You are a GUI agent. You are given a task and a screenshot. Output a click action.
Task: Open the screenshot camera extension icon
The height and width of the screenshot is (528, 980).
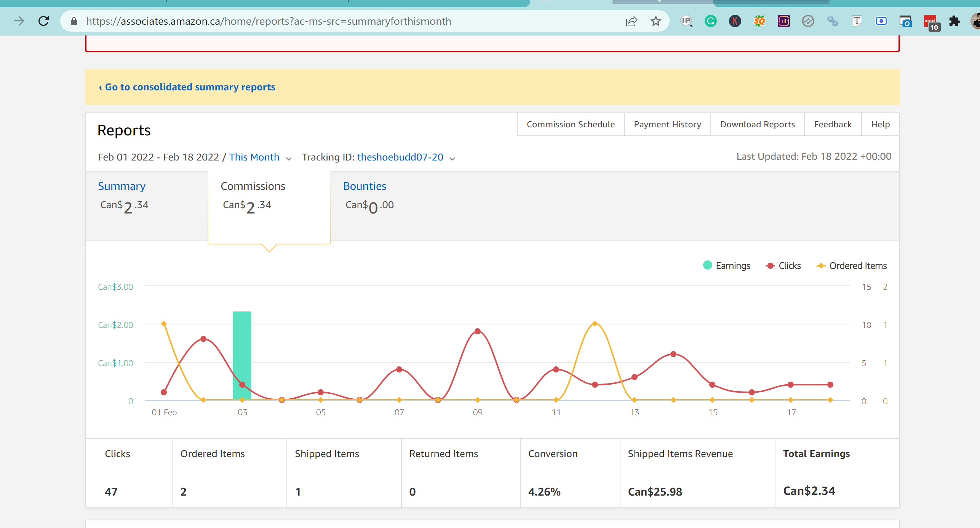[x=906, y=21]
